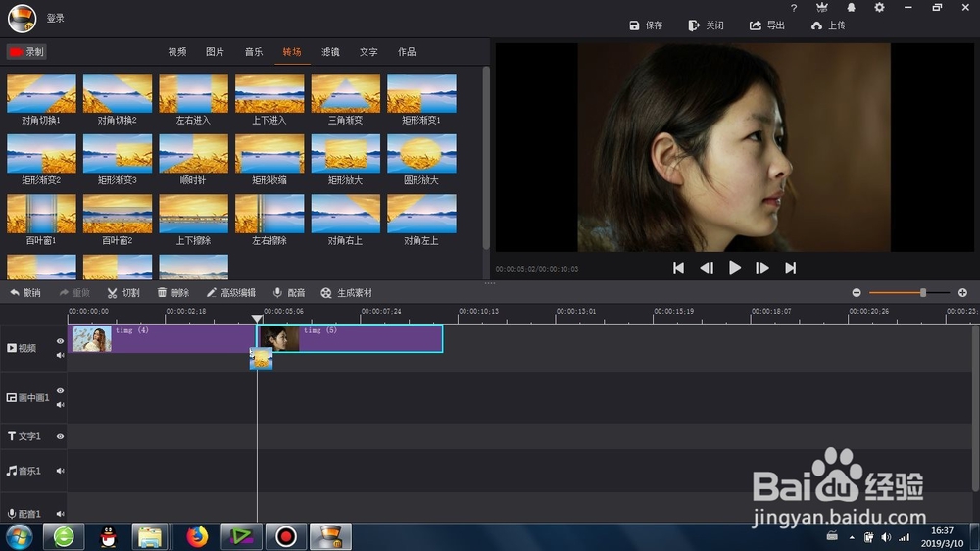Viewport: 980px width, 551px height.
Task: Click the transition marker between clips
Action: click(x=262, y=359)
